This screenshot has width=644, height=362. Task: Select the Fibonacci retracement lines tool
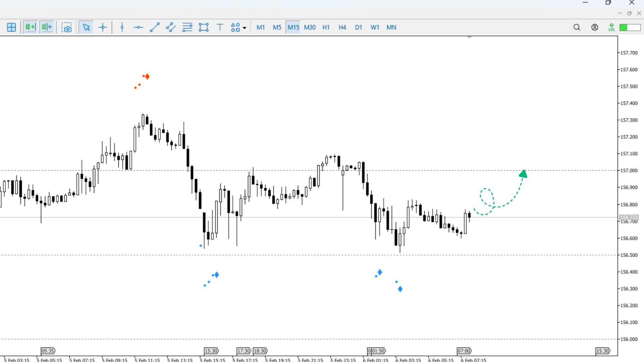pyautogui.click(x=187, y=27)
